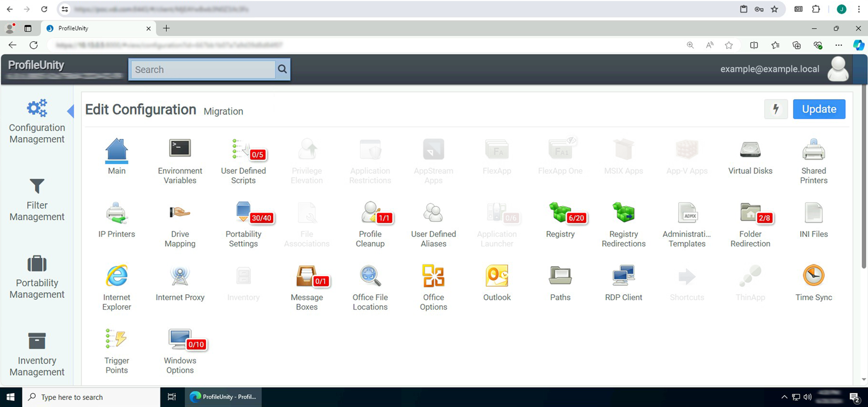The image size is (868, 407).
Task: Click the search magnifier button
Action: pyautogui.click(x=283, y=69)
